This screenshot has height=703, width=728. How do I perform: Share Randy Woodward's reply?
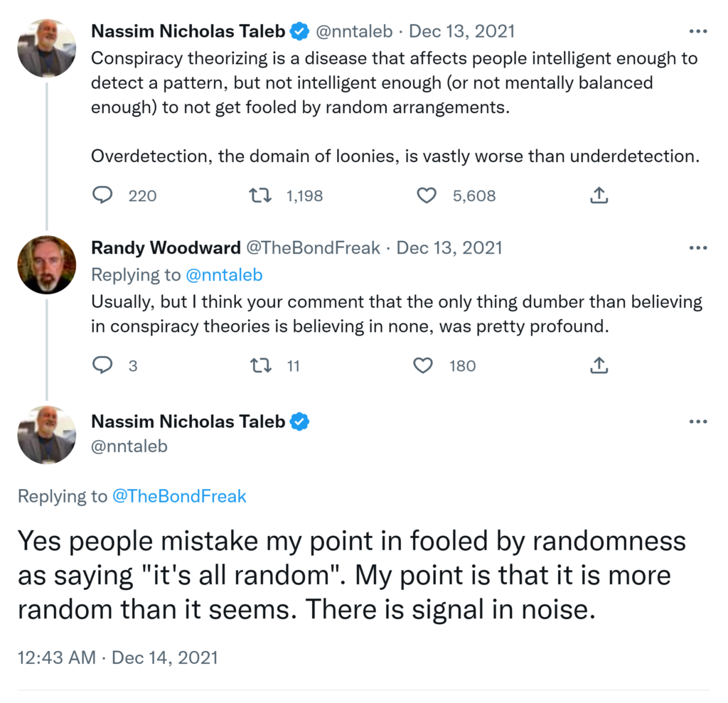pos(599,365)
